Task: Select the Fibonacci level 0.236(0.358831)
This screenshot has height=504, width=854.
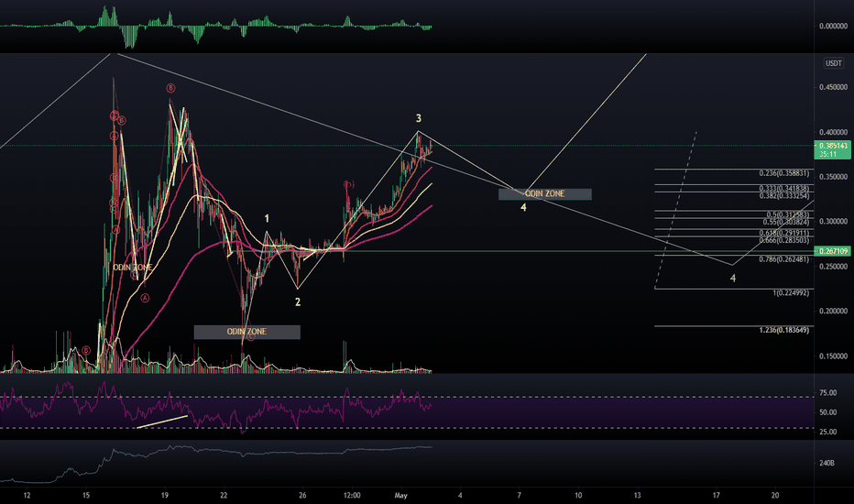Action: click(x=783, y=173)
